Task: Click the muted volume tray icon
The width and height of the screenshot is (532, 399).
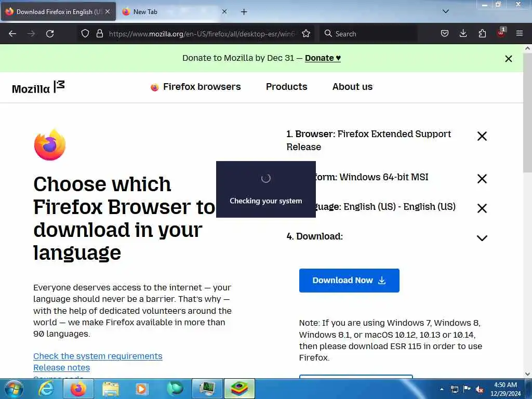Action: (x=480, y=389)
